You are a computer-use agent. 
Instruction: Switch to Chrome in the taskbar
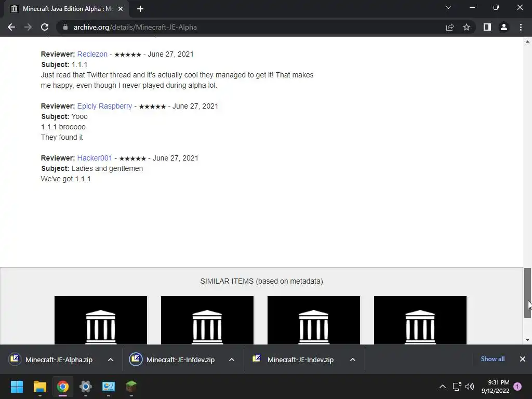[63, 387]
